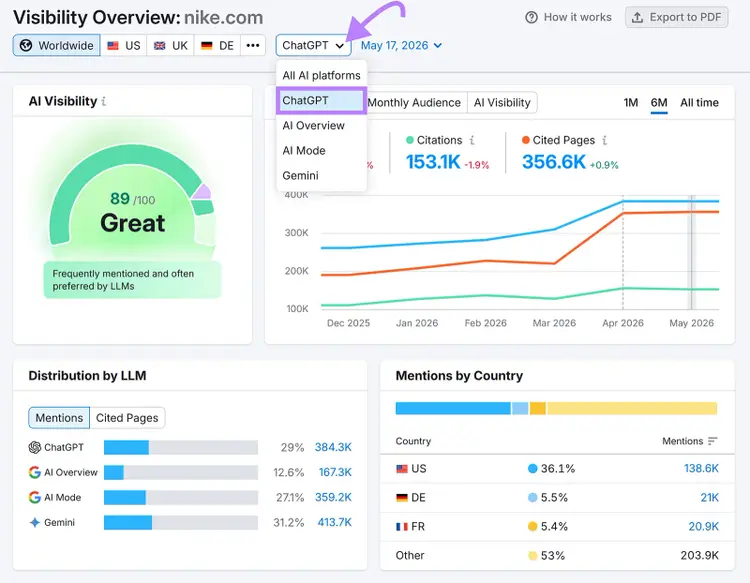Click the UK flag icon
This screenshot has height=583, width=750.
point(159,45)
